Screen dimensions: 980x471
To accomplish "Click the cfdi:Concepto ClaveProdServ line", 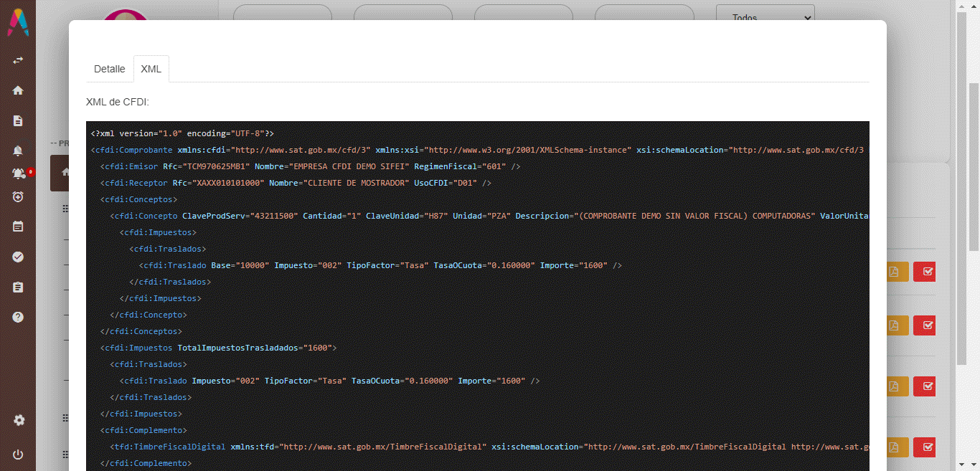I will pyautogui.click(x=489, y=216).
